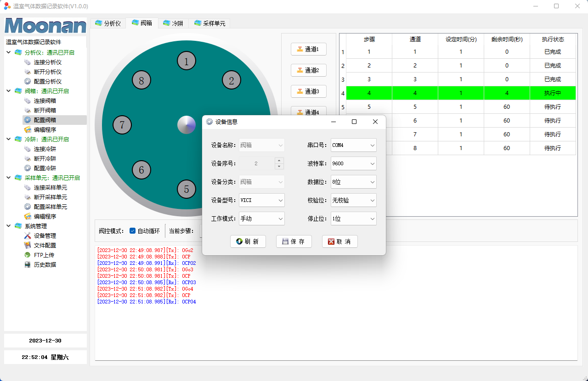Click the 通道3 button
The width and height of the screenshot is (588, 381).
309,91
